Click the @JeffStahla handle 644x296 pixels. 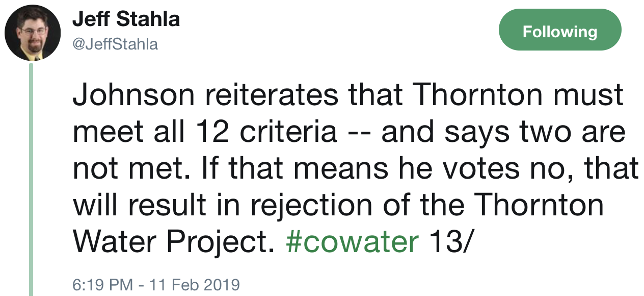coord(115,44)
